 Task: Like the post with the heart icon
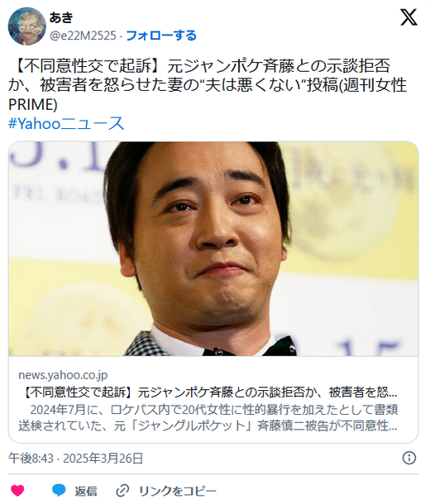click(17, 491)
